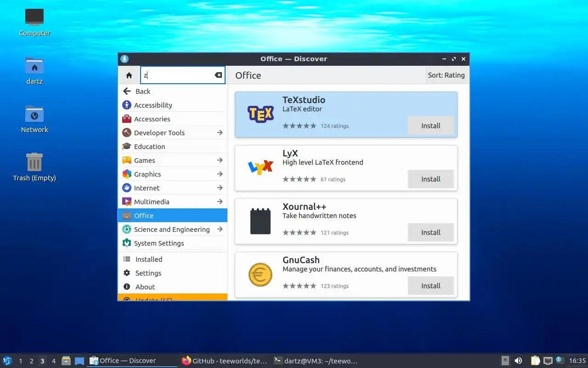Install Xournal++
Screen dimensions: 588x368
coord(431,232)
